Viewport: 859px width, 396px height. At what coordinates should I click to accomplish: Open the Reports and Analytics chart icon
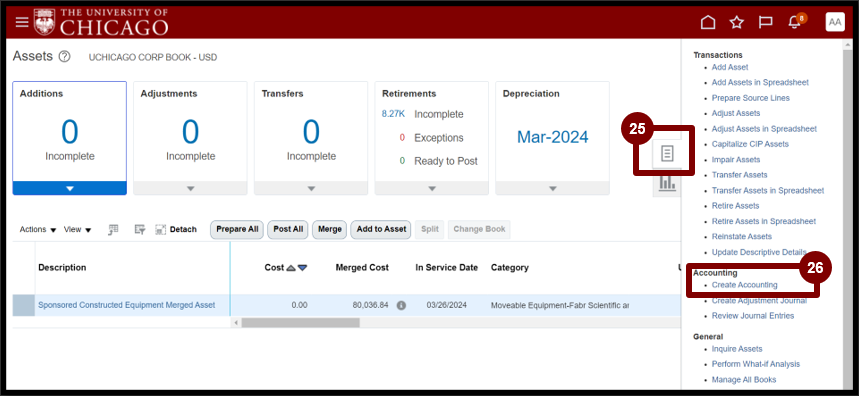pos(667,182)
